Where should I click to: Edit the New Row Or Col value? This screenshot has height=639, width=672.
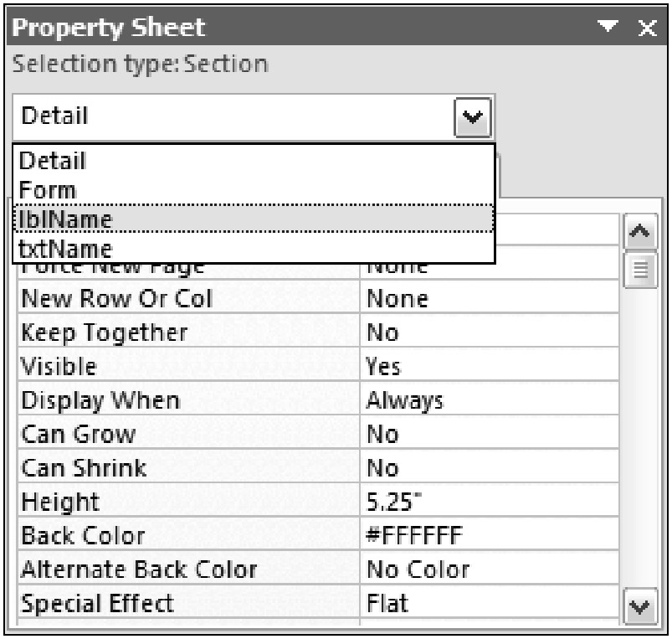click(x=489, y=299)
